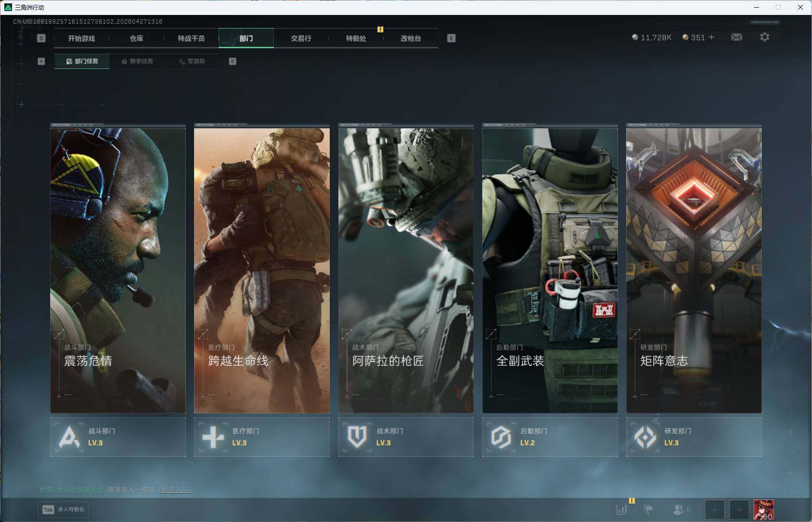Click the plus icon beside 351 currency
Image resolution: width=812 pixels, height=522 pixels.
coord(711,37)
